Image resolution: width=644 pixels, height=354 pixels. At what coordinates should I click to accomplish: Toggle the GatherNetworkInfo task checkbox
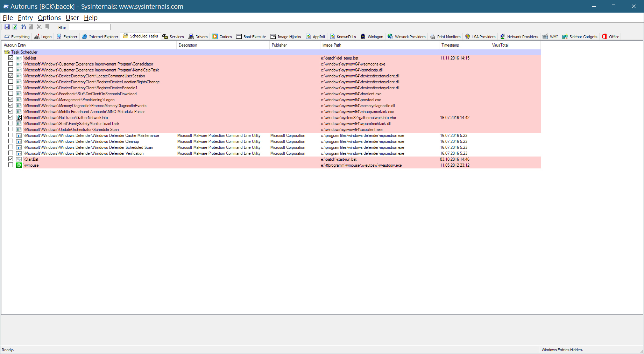11,118
